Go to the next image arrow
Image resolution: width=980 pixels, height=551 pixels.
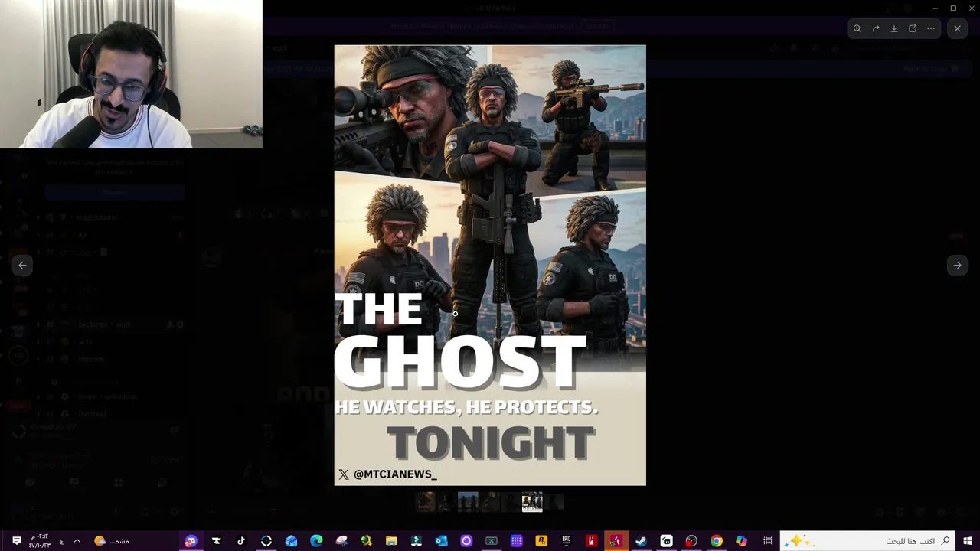pos(957,265)
